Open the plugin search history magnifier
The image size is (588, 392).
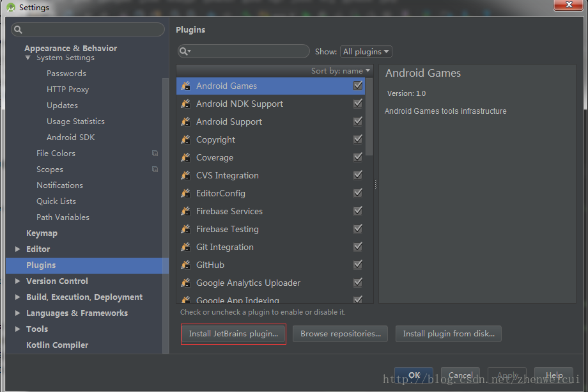pyautogui.click(x=185, y=51)
